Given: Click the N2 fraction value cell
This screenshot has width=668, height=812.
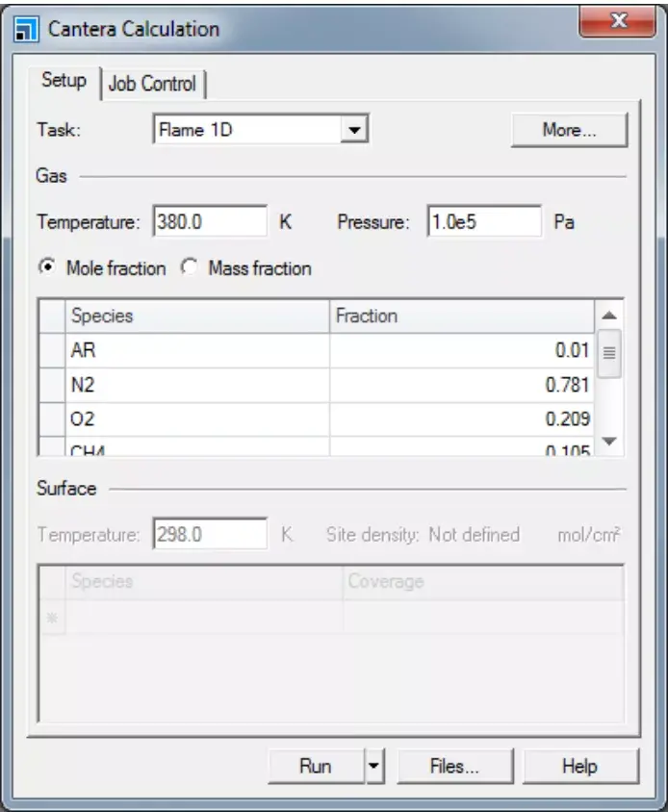Looking at the screenshot, I should point(462,386).
